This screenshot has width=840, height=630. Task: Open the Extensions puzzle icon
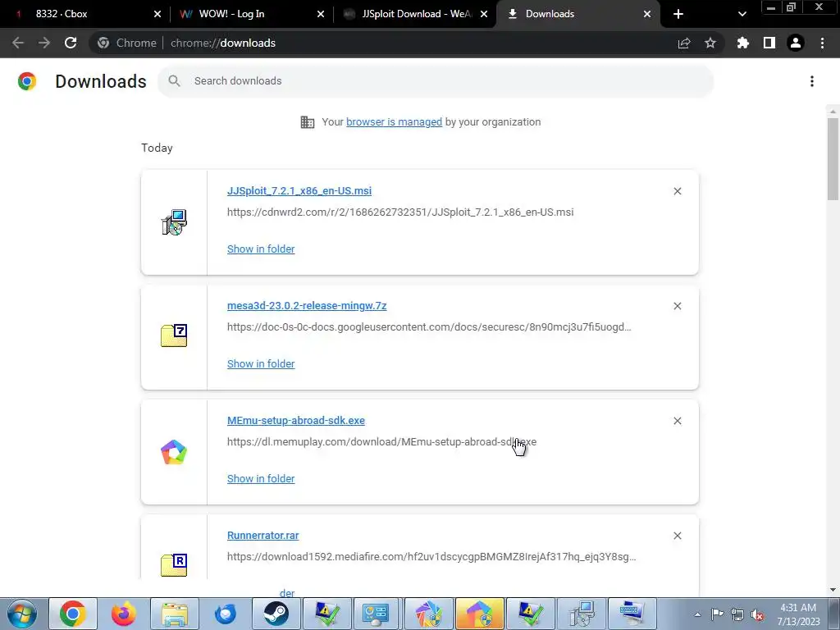coord(742,43)
